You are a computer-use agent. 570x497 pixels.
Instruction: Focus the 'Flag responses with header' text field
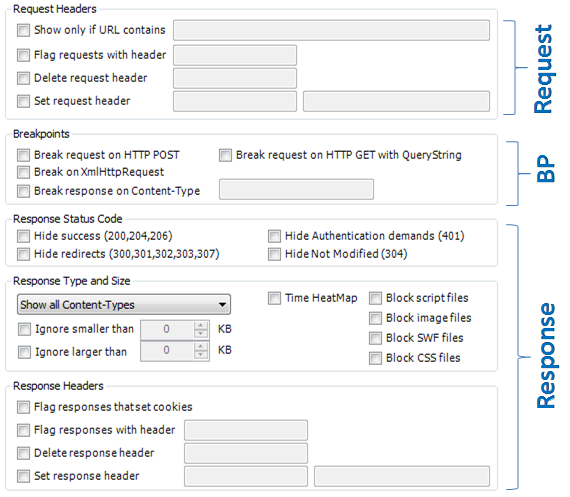(246, 430)
